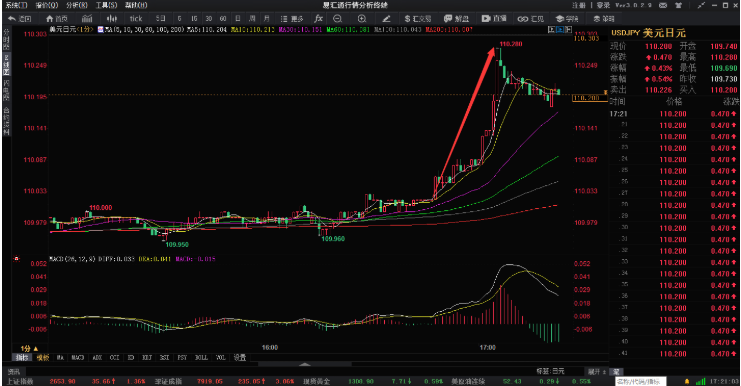Viewport: 741px width, 386px height.
Task: Select the KDJ indicator tab
Action: pyautogui.click(x=147, y=358)
